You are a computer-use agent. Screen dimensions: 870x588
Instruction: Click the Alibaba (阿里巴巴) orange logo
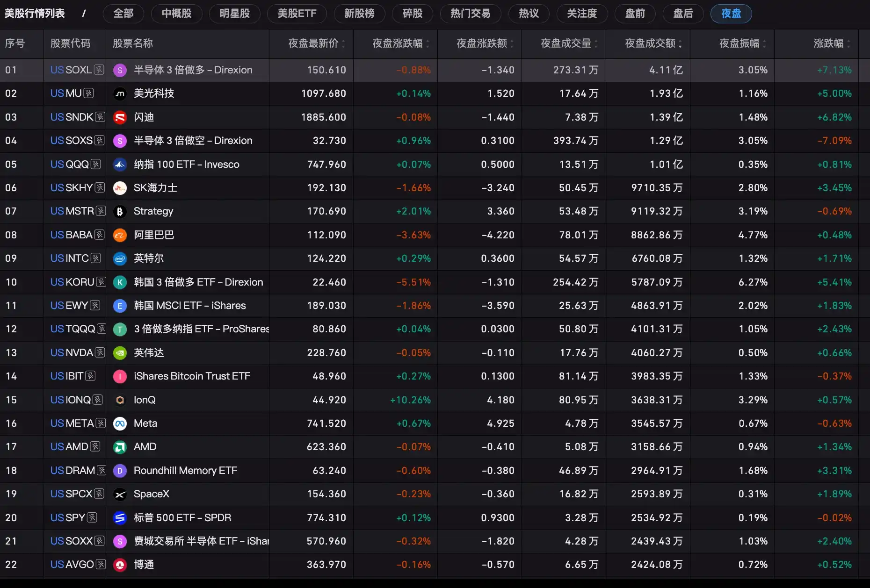[x=120, y=235]
